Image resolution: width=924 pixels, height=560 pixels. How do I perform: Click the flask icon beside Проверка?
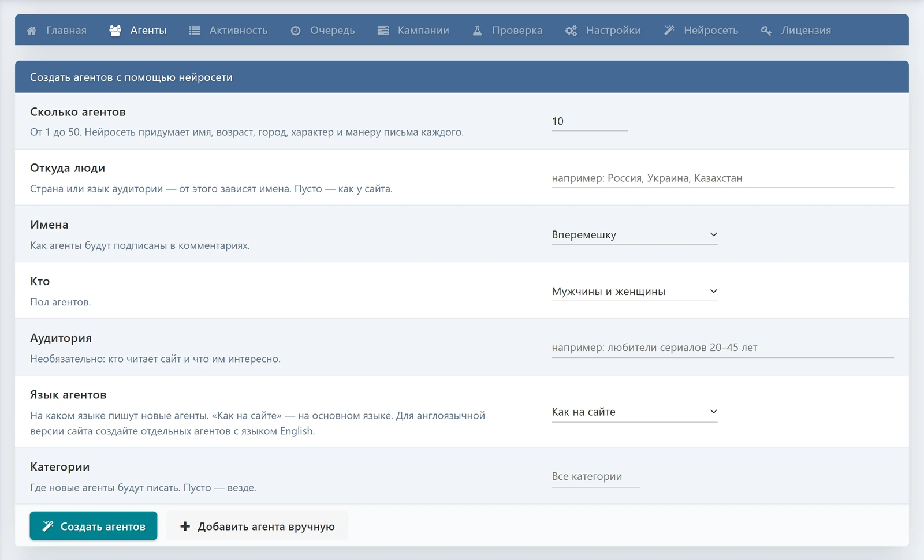[x=478, y=31]
